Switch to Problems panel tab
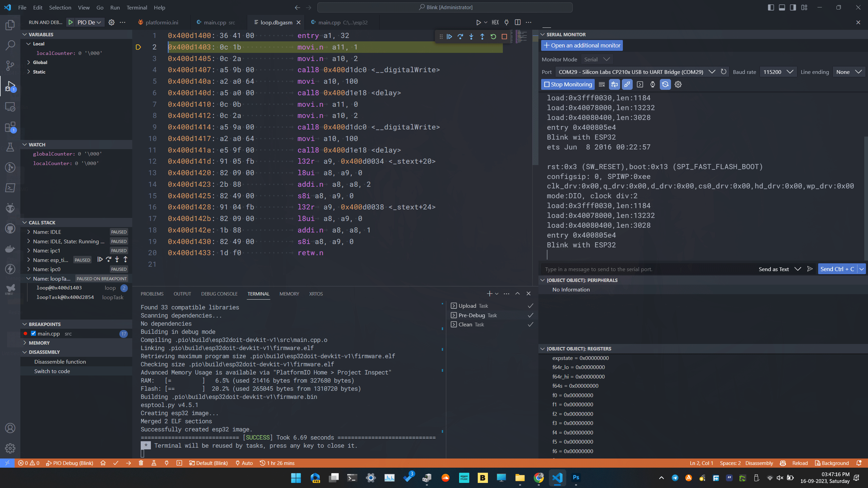Viewport: 868px width, 488px height. [152, 294]
